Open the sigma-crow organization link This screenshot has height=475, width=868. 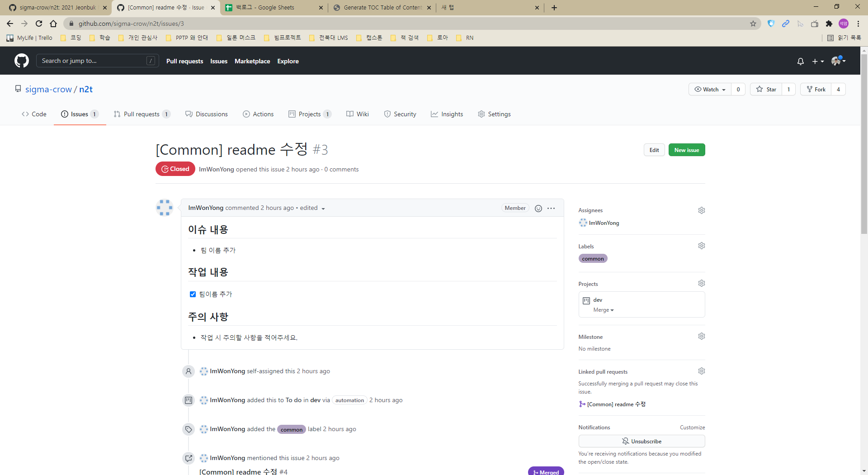pos(48,89)
